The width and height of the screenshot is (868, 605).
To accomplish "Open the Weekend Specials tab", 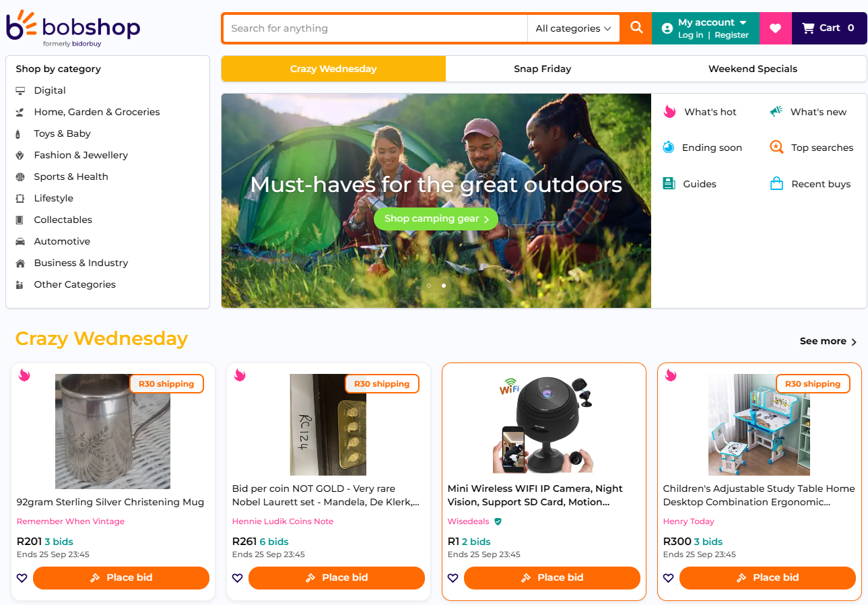I will tap(752, 68).
